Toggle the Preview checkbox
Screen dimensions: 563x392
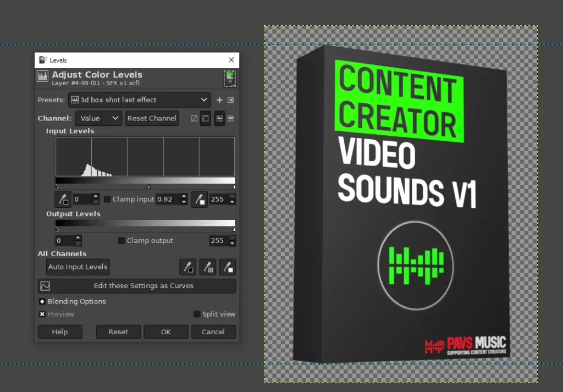(x=42, y=314)
